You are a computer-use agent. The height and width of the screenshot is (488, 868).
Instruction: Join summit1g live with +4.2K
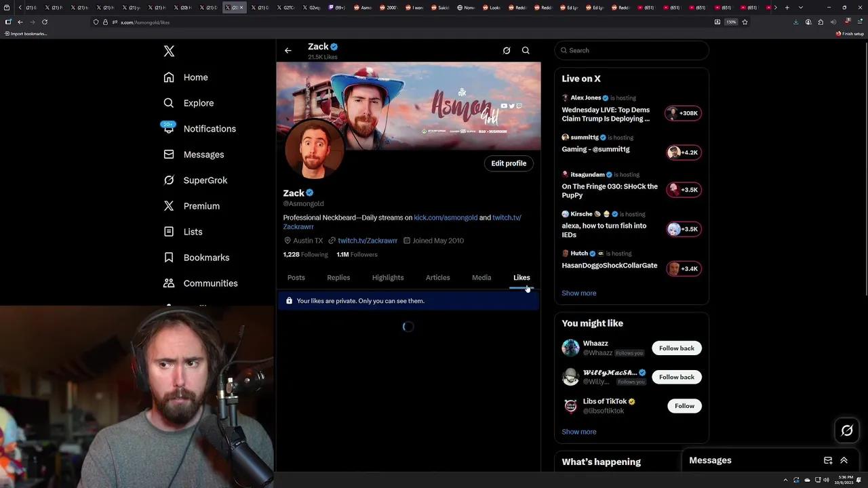(x=684, y=152)
